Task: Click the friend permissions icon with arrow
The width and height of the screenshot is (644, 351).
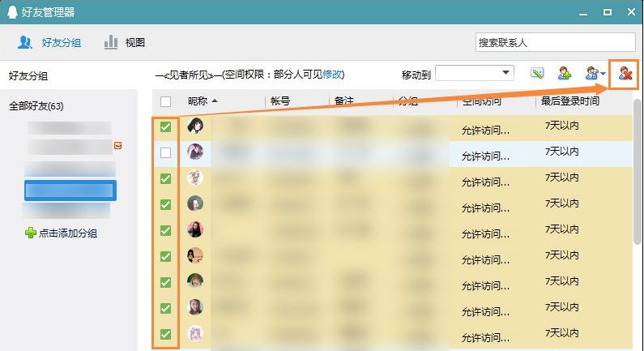Action: pyautogui.click(x=595, y=74)
